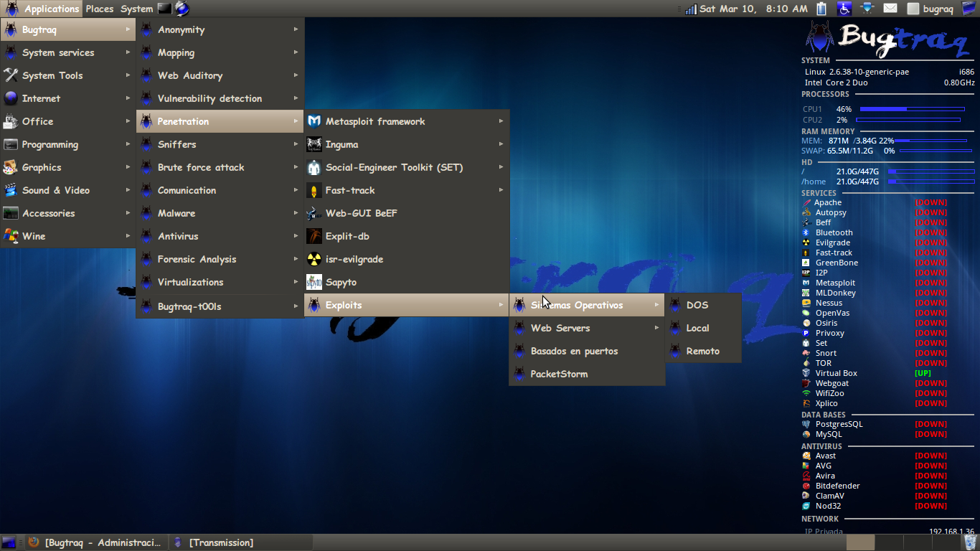Click the network download tray icon
The image size is (980, 551).
[x=867, y=9]
